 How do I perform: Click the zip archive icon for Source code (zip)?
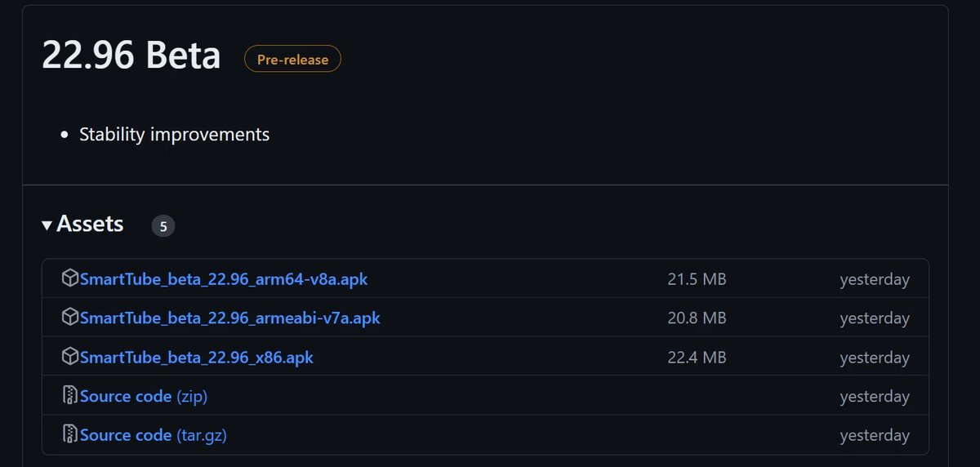(70, 396)
